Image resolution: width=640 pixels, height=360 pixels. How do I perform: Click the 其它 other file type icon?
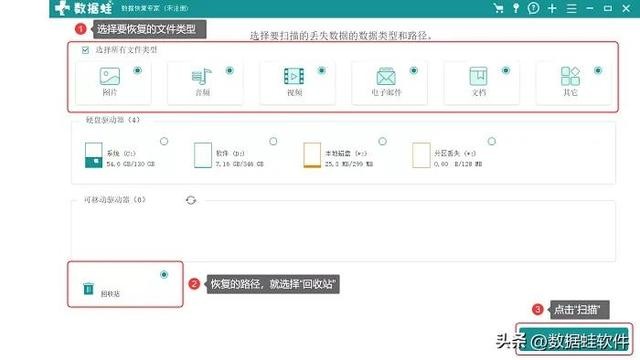(x=570, y=76)
